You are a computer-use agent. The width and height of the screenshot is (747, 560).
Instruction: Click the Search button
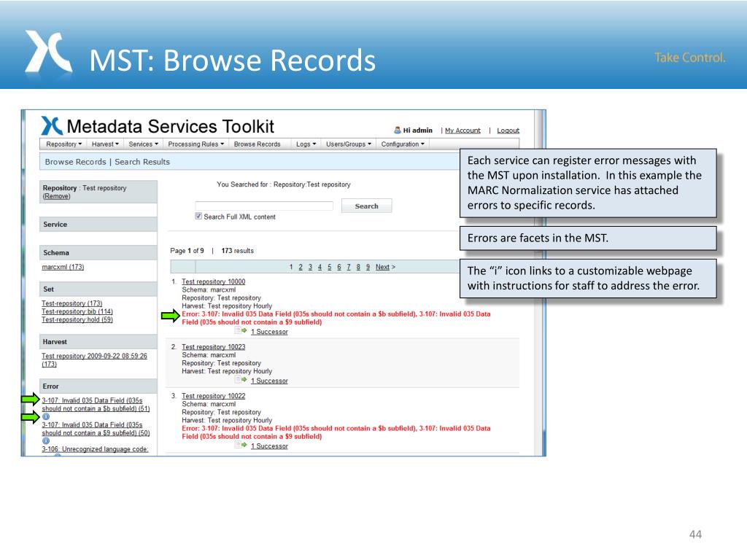click(x=366, y=206)
